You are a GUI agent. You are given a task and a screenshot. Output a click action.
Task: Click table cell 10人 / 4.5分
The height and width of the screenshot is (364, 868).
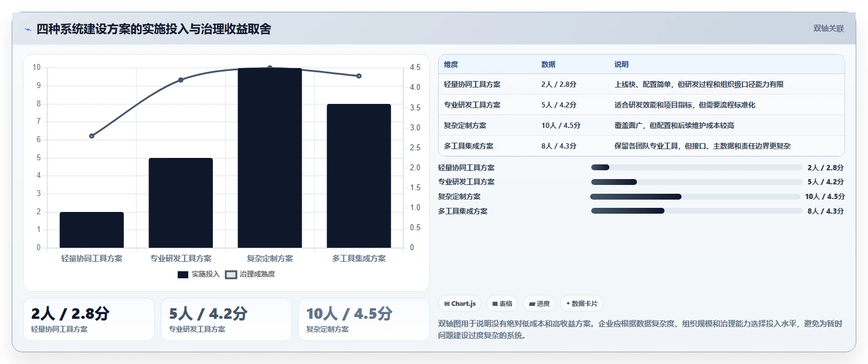click(561, 125)
